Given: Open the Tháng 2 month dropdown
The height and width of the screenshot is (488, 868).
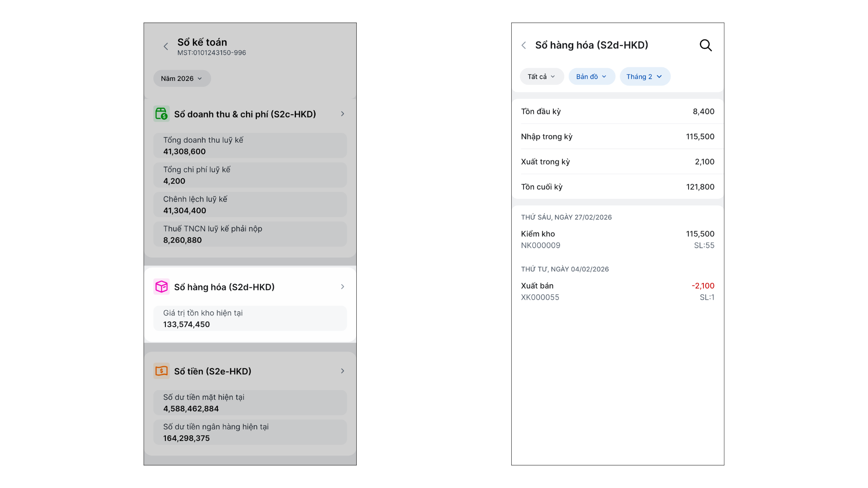Looking at the screenshot, I should [645, 77].
